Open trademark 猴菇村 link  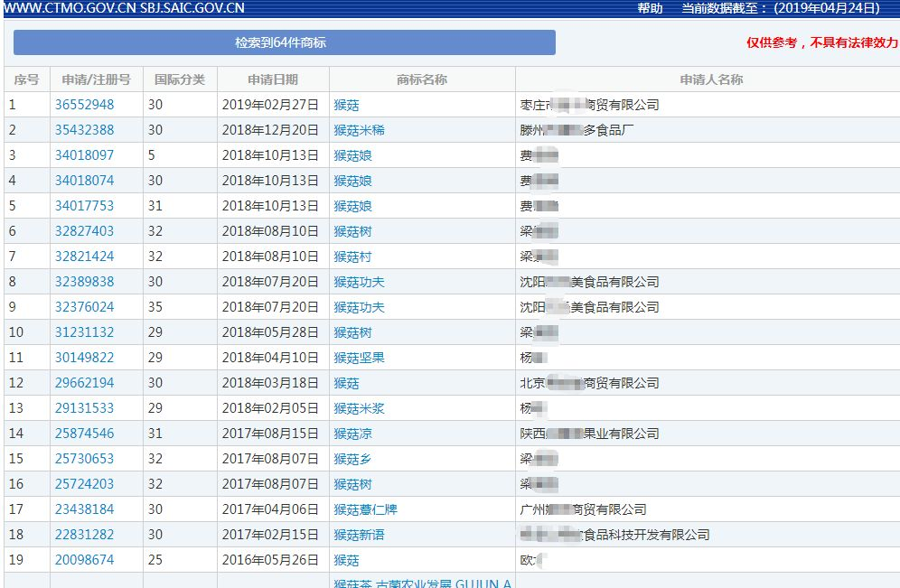(352, 257)
